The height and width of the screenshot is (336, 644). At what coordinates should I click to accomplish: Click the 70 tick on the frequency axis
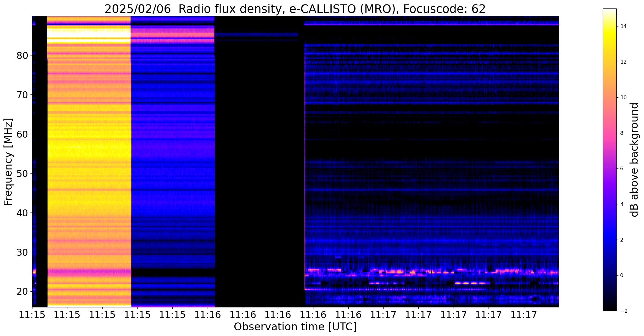pyautogui.click(x=23, y=95)
